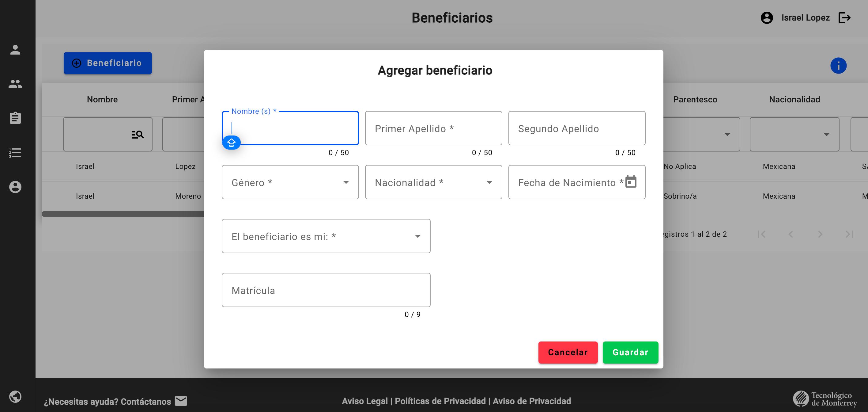Click the green Guardar button
This screenshot has height=412, width=868.
[630, 352]
